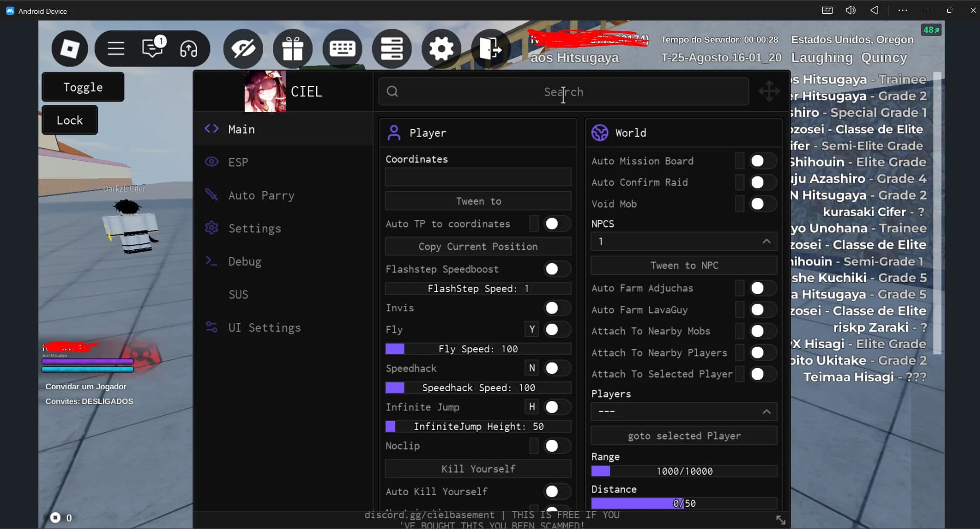
Task: Click the move arrows drag handle icon
Action: click(769, 92)
